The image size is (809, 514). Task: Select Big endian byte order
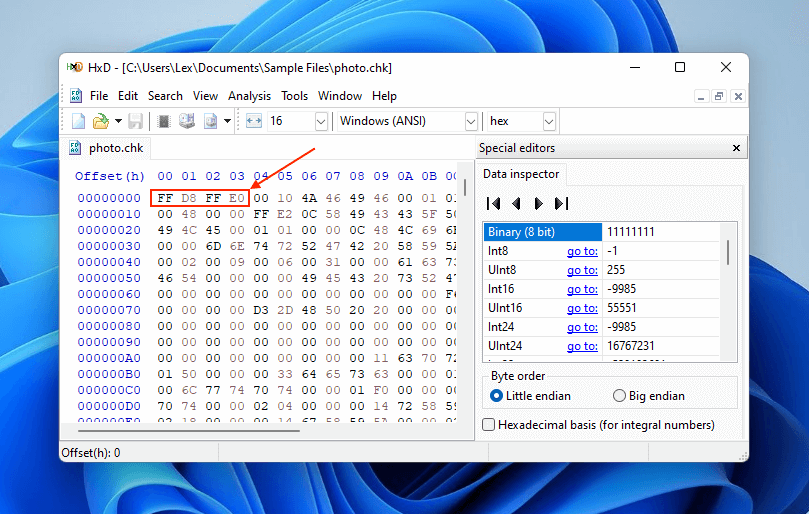pos(619,395)
